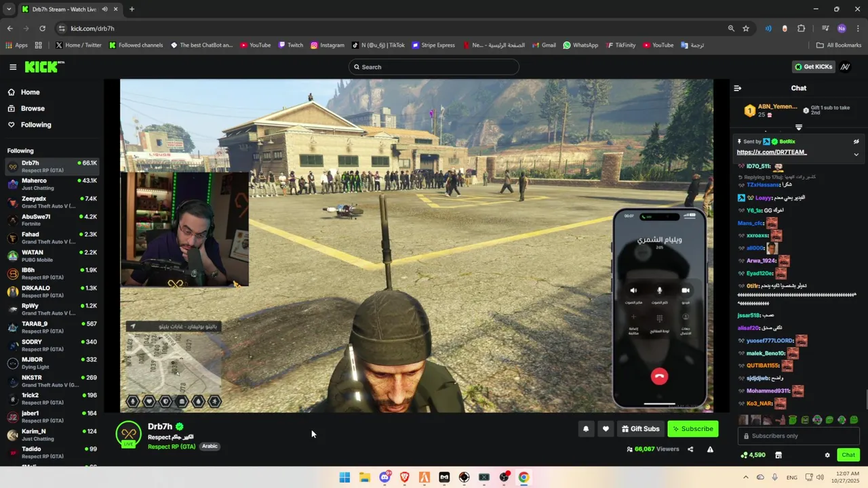868x488 pixels.
Task: Click chat username QUTIBA1155
Action: point(763,366)
